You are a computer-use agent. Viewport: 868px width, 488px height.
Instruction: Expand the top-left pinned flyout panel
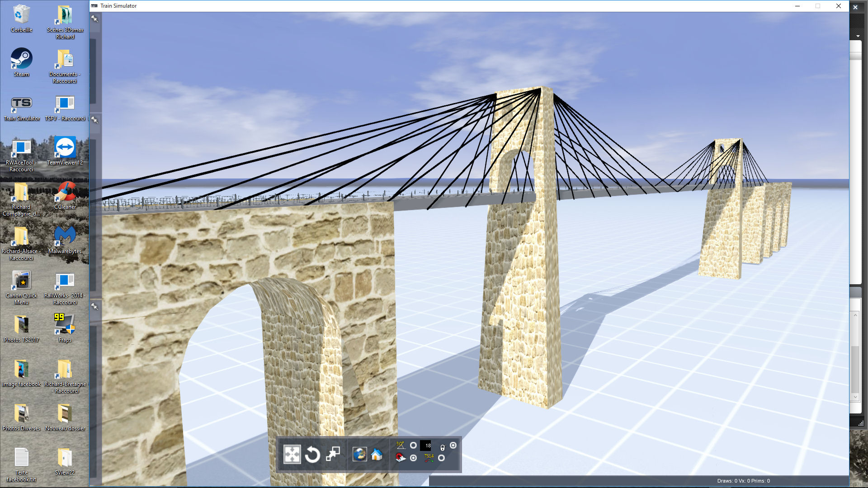[x=94, y=19]
